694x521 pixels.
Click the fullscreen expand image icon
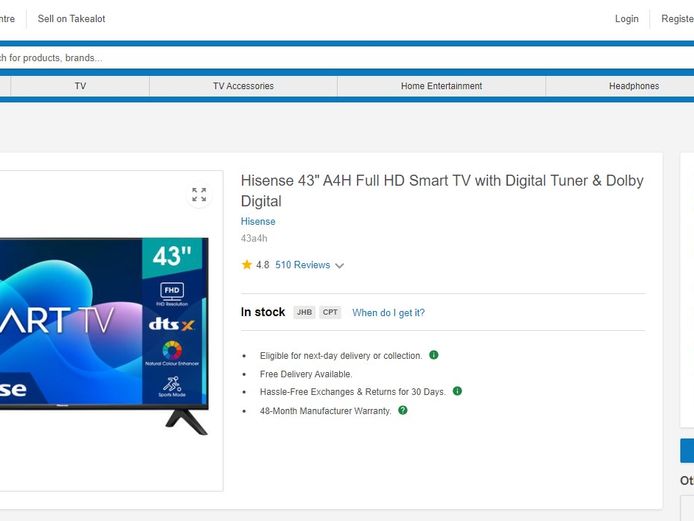pos(199,194)
